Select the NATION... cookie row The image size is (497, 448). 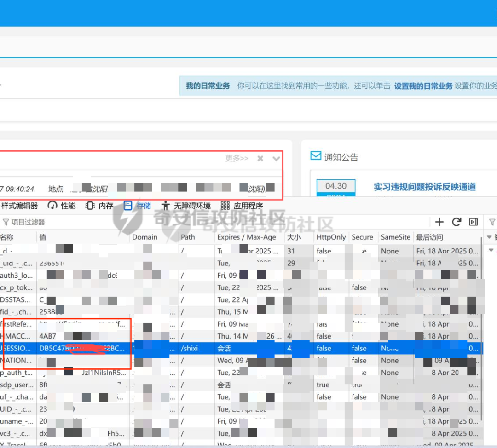tap(241, 361)
